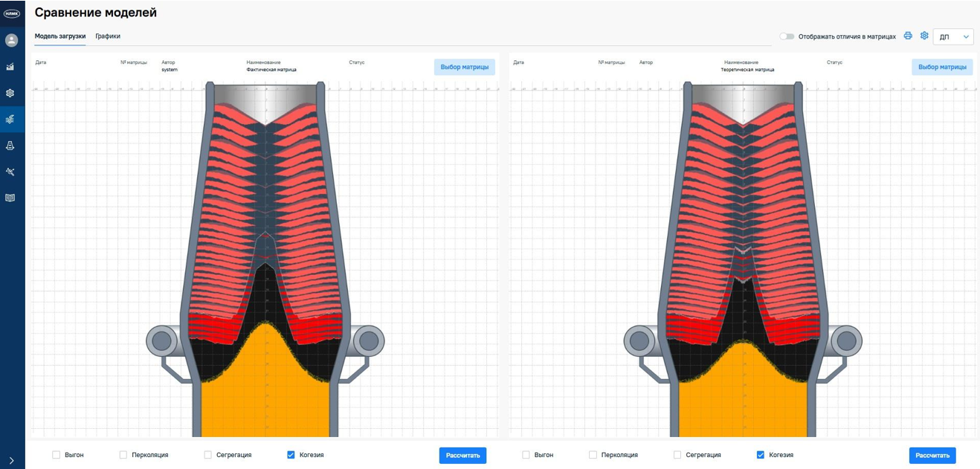
Task: Expand the sidebar with bottom chevron arrow
Action: point(11,461)
